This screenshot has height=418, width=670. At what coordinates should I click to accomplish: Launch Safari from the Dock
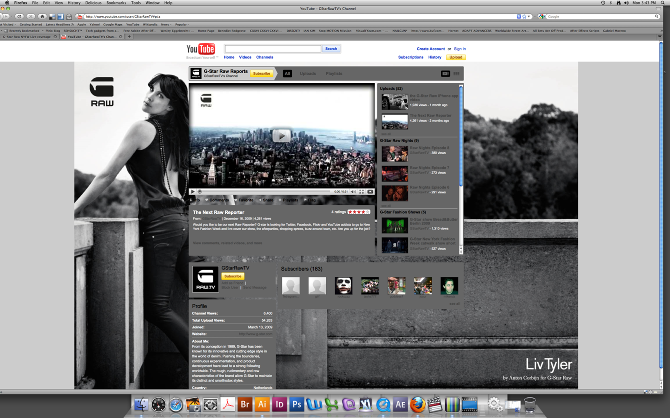click(x=176, y=404)
